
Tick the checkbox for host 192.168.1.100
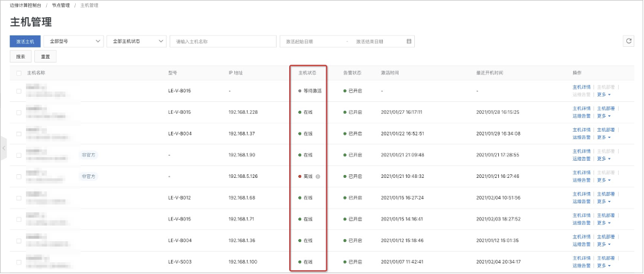(x=19, y=262)
